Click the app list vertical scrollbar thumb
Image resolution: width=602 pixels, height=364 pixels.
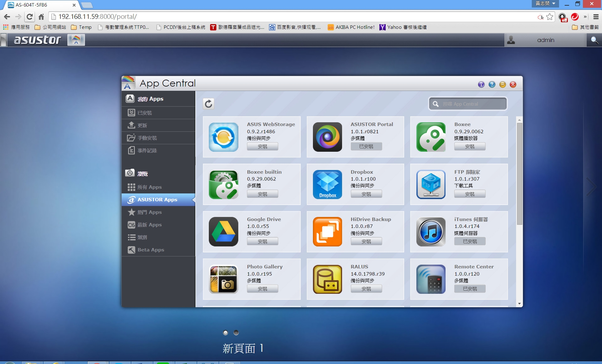pyautogui.click(x=520, y=173)
